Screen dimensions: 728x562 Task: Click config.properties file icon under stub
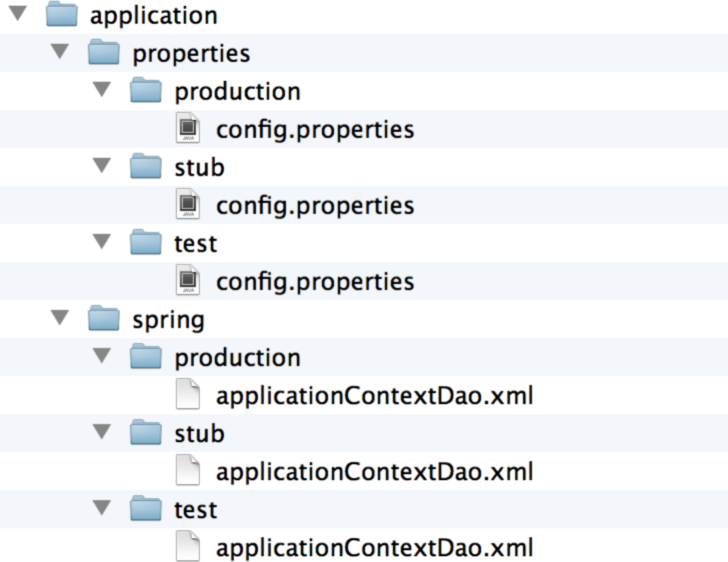pyautogui.click(x=188, y=205)
